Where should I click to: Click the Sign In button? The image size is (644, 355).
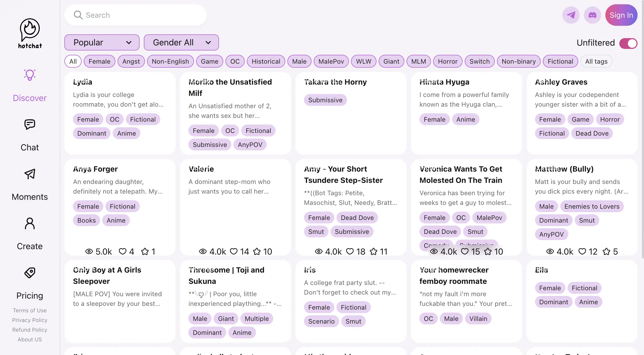[621, 15]
